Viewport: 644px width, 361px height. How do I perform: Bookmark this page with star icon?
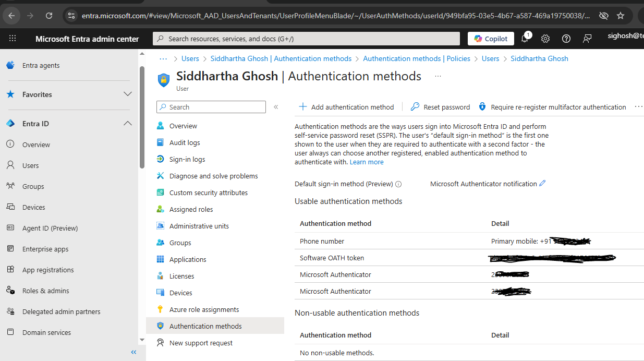[621, 16]
